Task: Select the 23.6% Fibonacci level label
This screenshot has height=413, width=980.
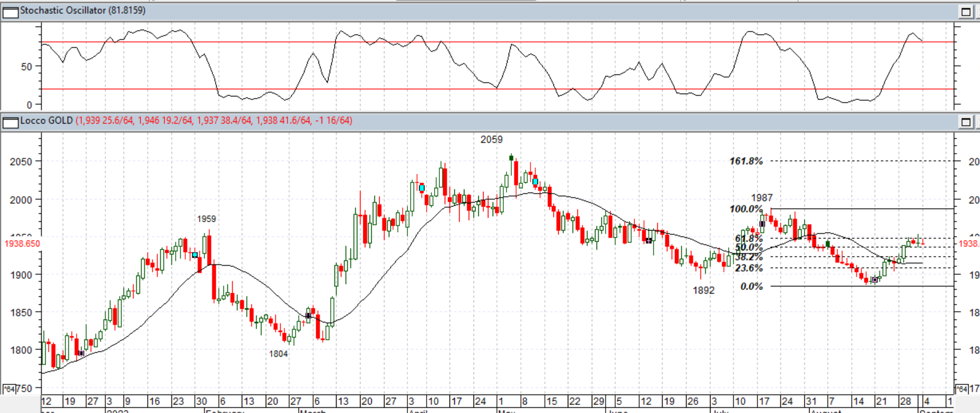Action: coord(749,268)
